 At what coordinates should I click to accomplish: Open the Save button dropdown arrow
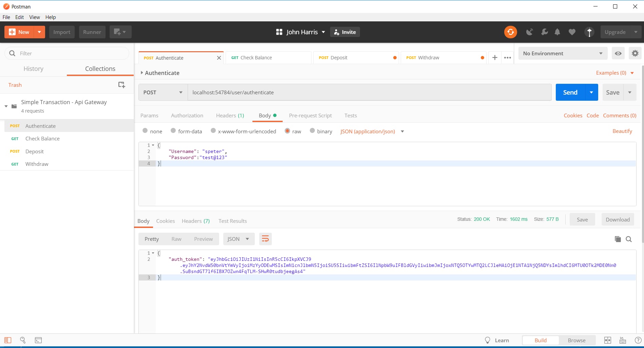[630, 92]
